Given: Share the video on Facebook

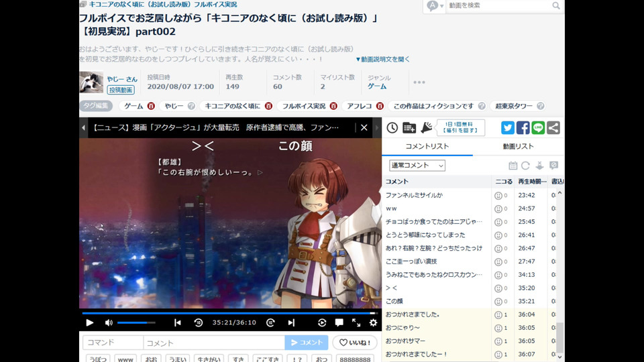Looking at the screenshot, I should 523,127.
